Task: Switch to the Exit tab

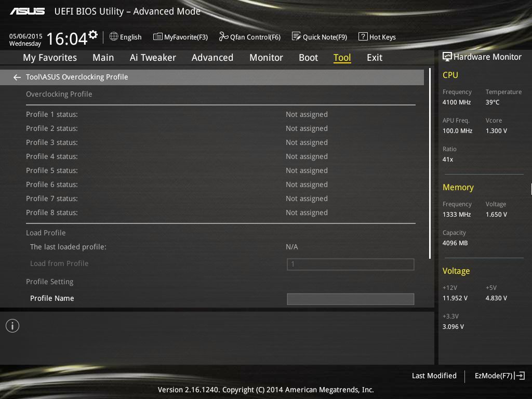Action: (x=375, y=58)
